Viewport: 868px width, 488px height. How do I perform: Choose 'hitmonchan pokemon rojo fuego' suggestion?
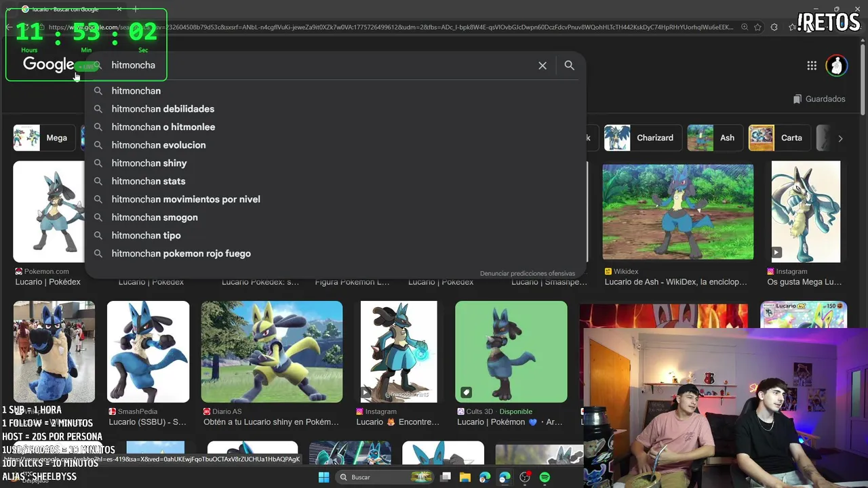336,253
